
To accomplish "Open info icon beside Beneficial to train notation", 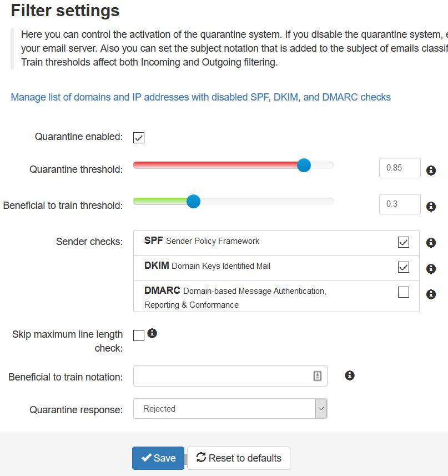I will click(350, 375).
